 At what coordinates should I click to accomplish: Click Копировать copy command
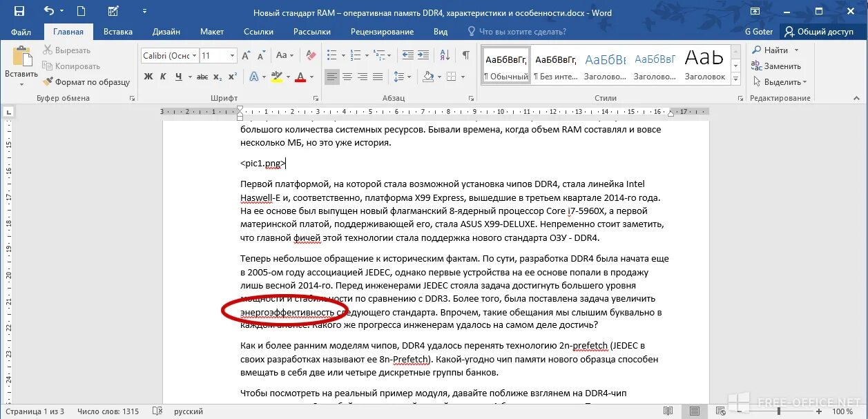[71, 66]
